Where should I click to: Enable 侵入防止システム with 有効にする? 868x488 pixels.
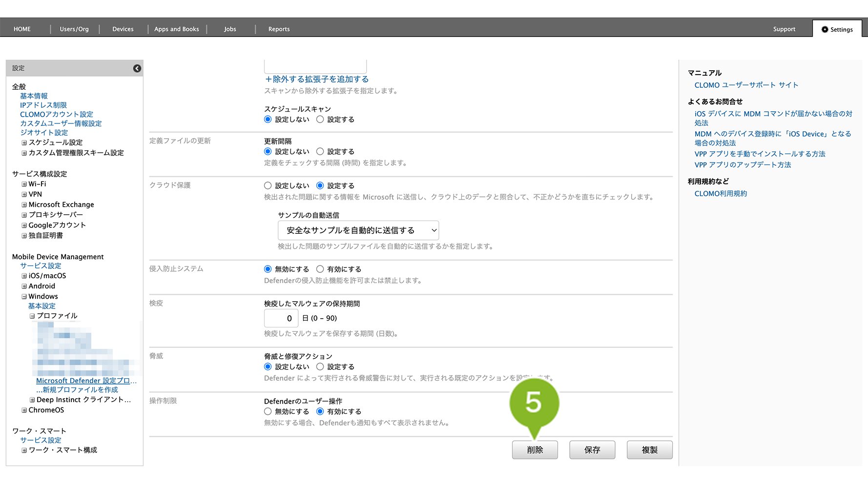pos(320,269)
